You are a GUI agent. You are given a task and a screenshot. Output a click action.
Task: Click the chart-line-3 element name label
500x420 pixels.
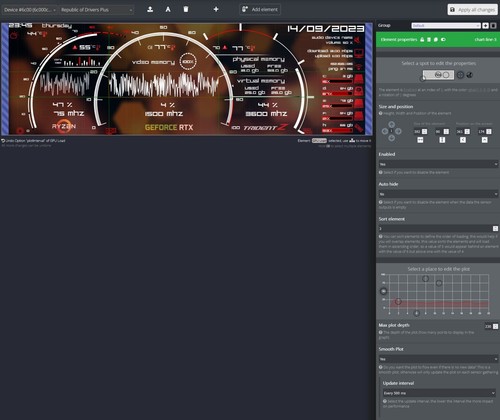tap(485, 39)
